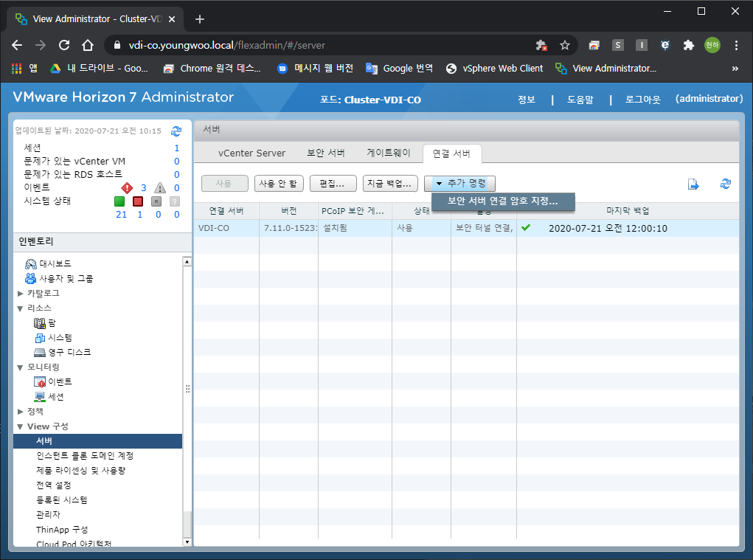Open the vSphere Web Client bookmark
The width and height of the screenshot is (753, 560).
click(495, 68)
